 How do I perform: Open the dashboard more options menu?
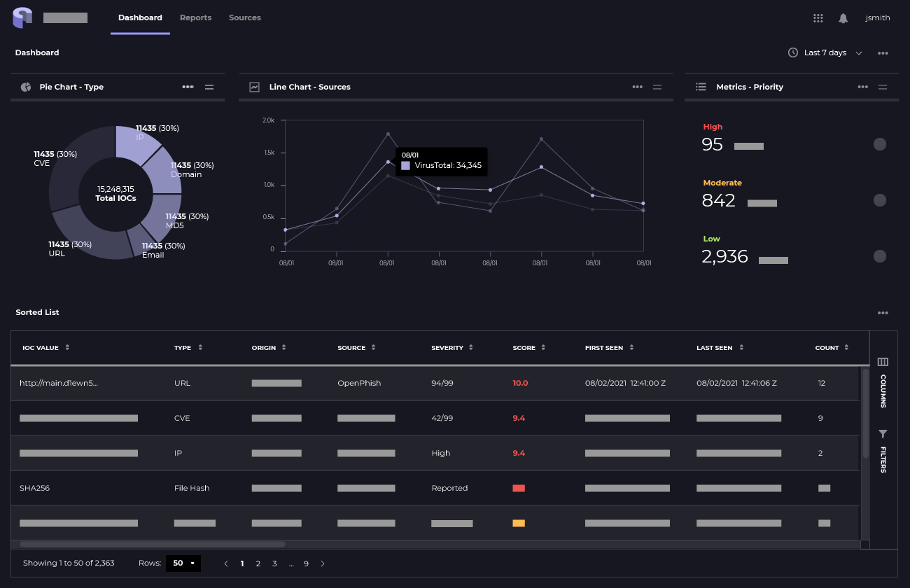click(x=883, y=53)
